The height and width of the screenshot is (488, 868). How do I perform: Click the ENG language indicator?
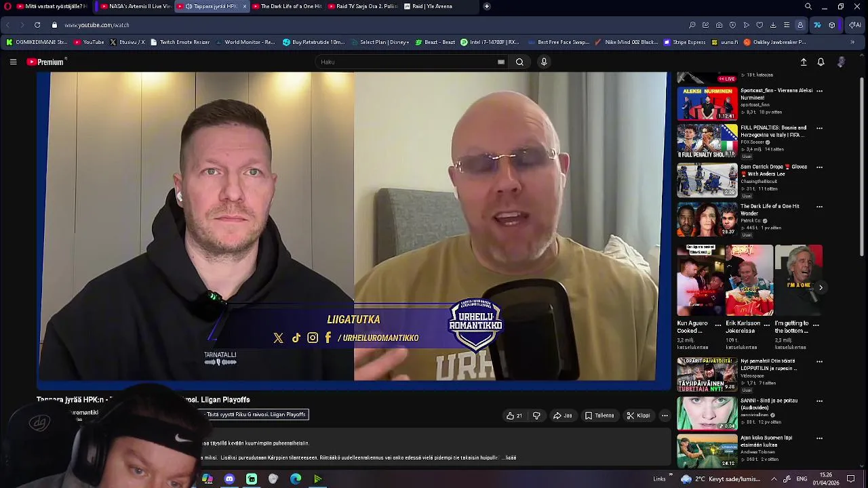tap(801, 479)
